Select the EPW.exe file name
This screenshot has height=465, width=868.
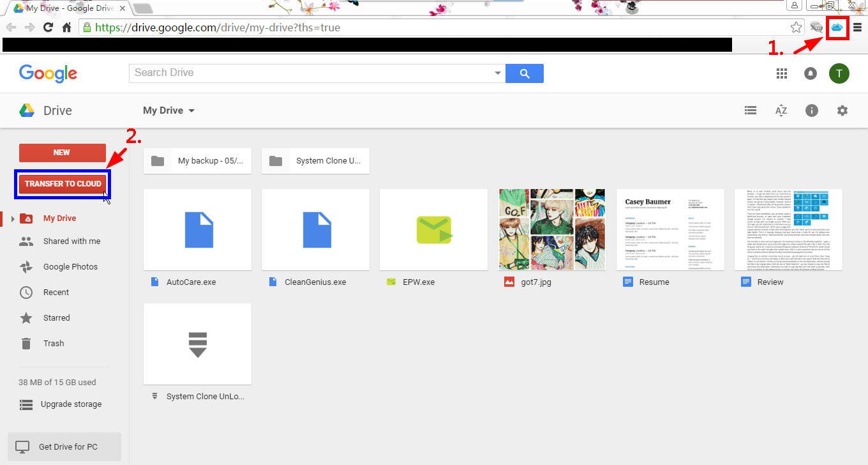click(419, 282)
